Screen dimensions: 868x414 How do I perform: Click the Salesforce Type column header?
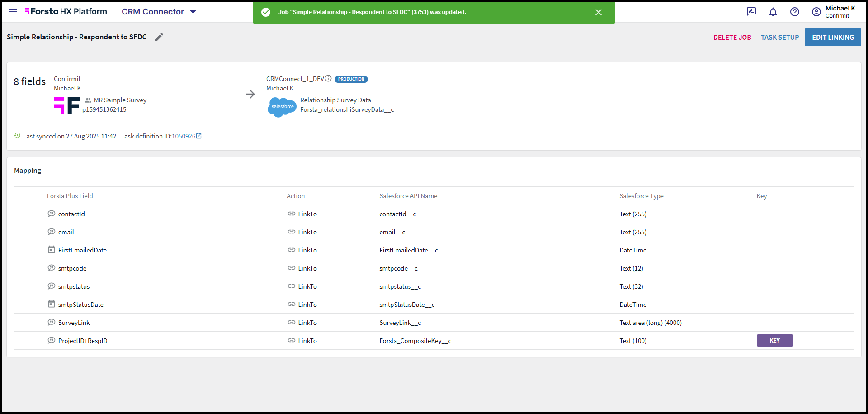[642, 196]
